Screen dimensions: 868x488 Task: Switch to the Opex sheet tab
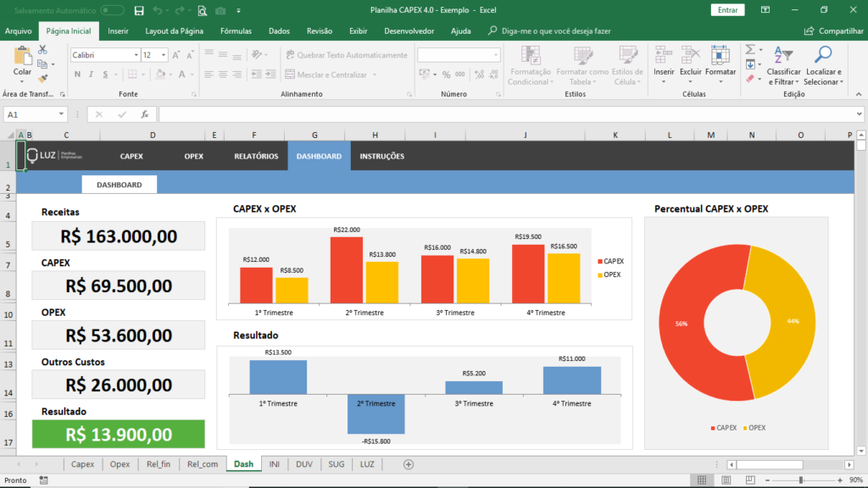[x=120, y=464]
